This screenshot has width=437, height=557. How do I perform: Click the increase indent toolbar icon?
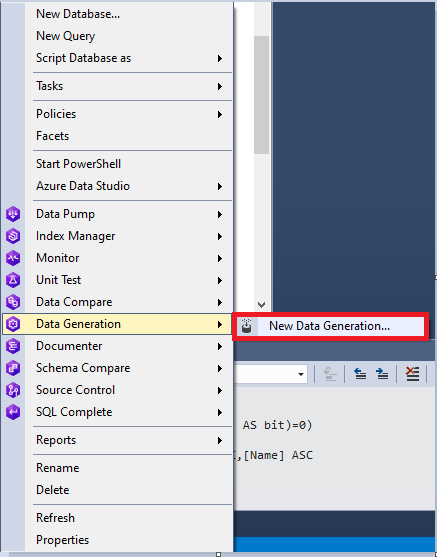(x=382, y=374)
